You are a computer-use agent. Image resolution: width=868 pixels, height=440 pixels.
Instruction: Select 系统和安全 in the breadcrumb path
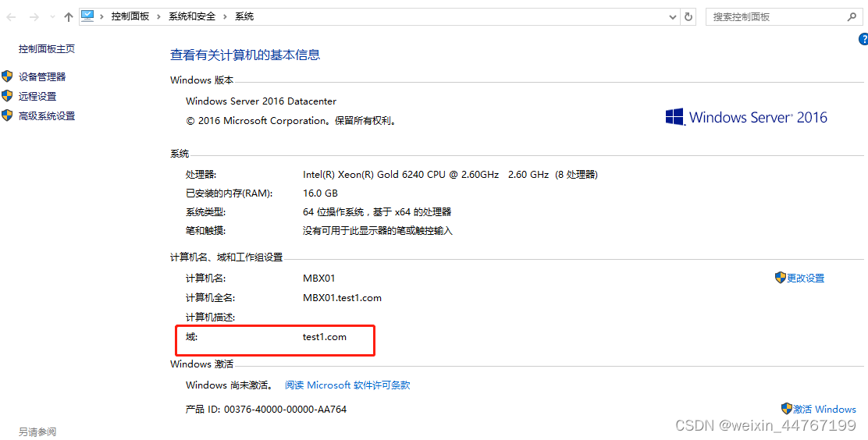192,16
